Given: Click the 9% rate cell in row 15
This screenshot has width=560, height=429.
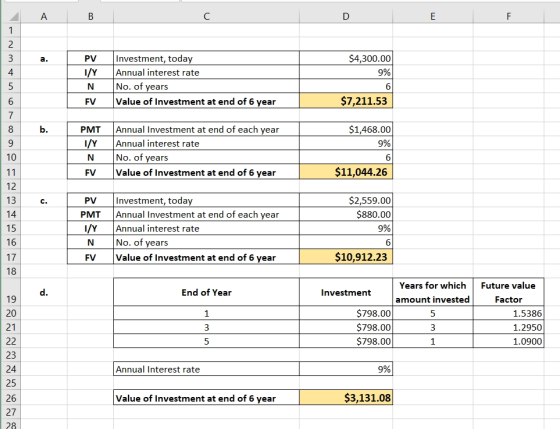Looking at the screenshot, I should (346, 228).
